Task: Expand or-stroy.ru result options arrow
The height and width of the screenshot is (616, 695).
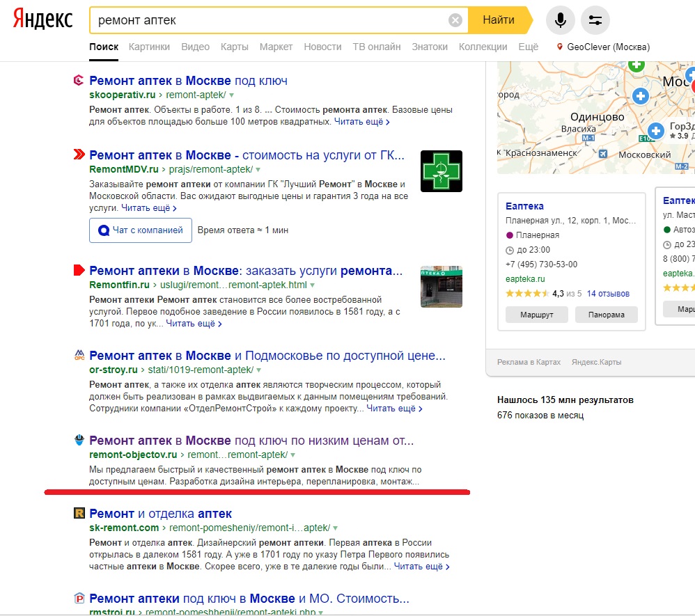Action: point(259,370)
